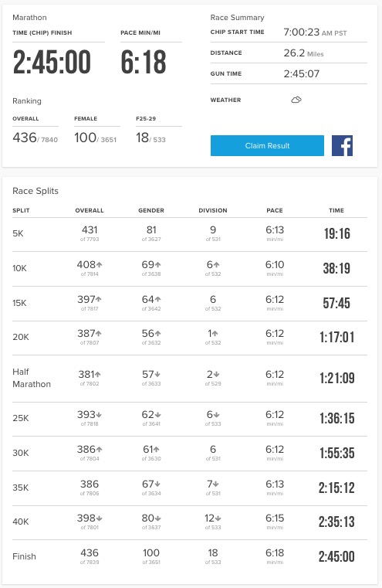The height and width of the screenshot is (588, 382).
Task: Click down arrow next to 35K gender 67
Action: pyautogui.click(x=157, y=484)
